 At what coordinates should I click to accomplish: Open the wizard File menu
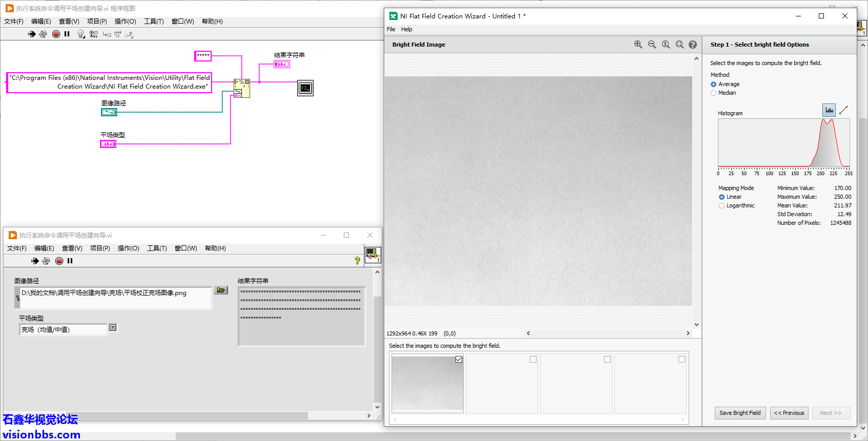coord(391,29)
